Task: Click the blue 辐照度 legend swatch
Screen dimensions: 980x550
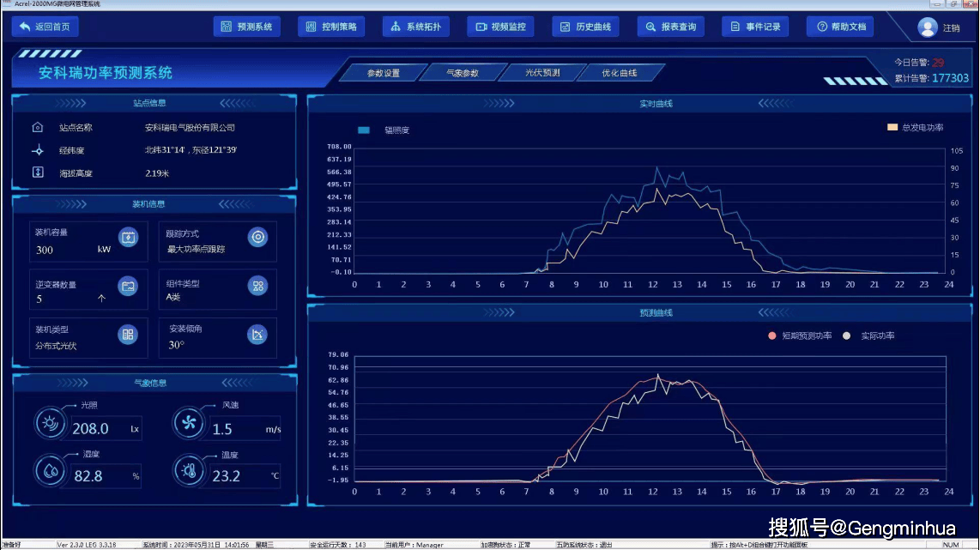Action: pos(364,130)
